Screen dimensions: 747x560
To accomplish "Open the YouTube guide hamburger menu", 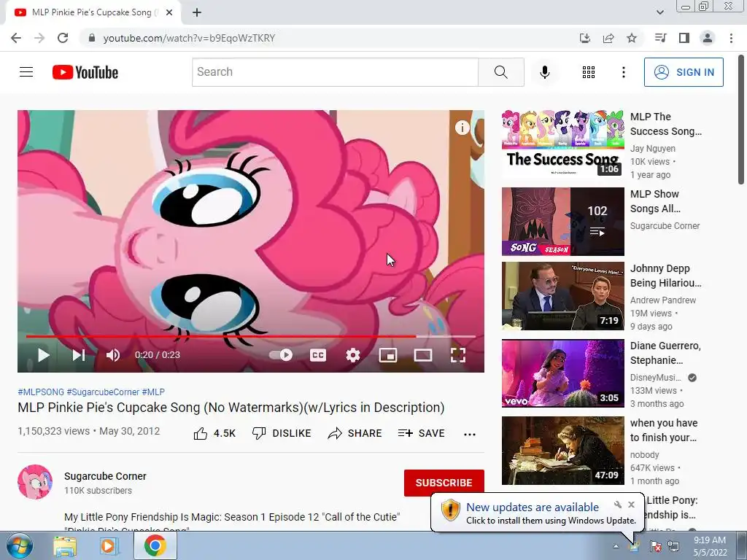I will (26, 72).
